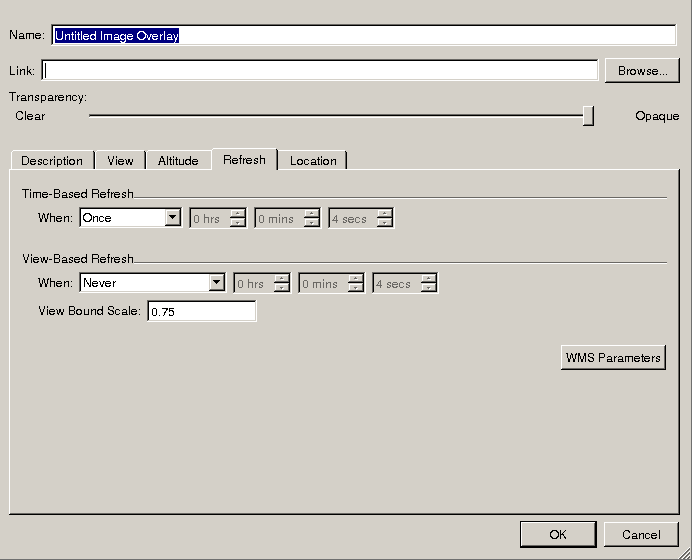This screenshot has width=692, height=560.
Task: Click the Refresh tab
Action: (x=244, y=160)
